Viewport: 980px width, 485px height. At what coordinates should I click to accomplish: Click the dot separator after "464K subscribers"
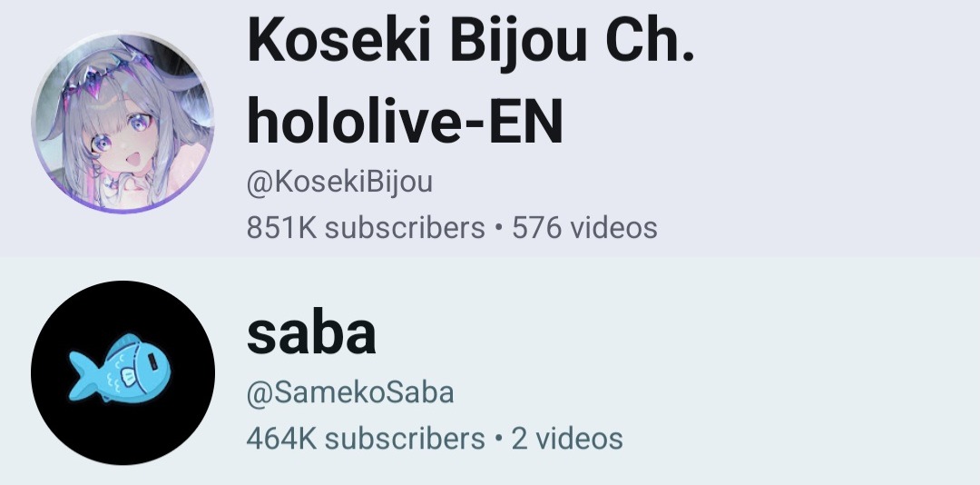click(498, 438)
